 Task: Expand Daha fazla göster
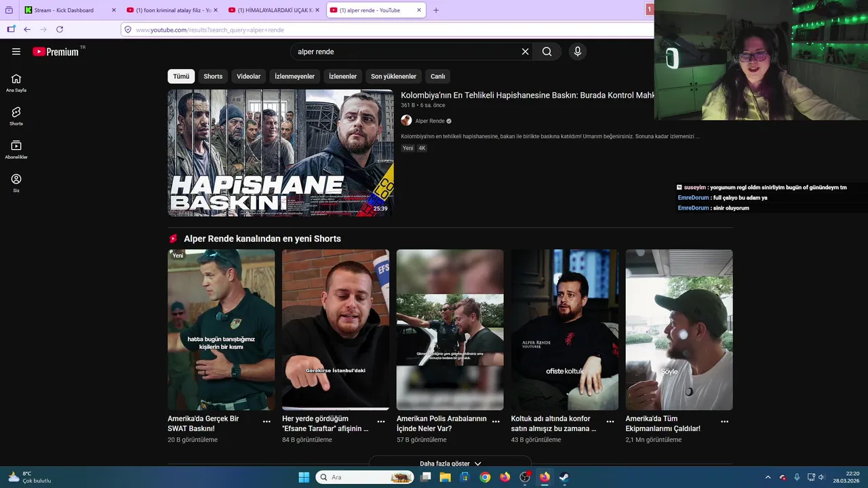tap(450, 464)
